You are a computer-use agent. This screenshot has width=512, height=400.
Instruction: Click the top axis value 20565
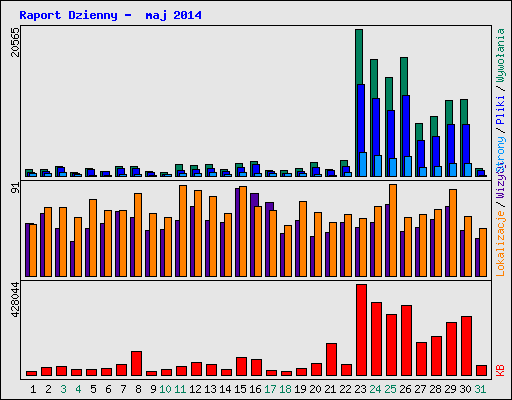click(16, 42)
